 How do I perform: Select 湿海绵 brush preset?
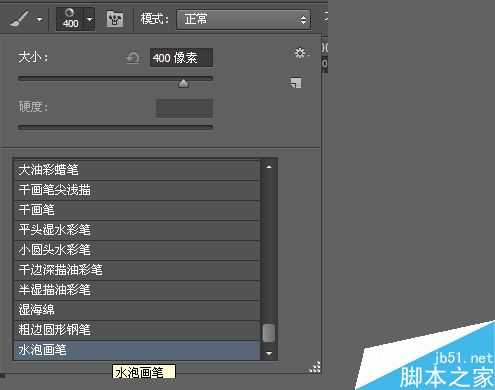click(x=137, y=310)
